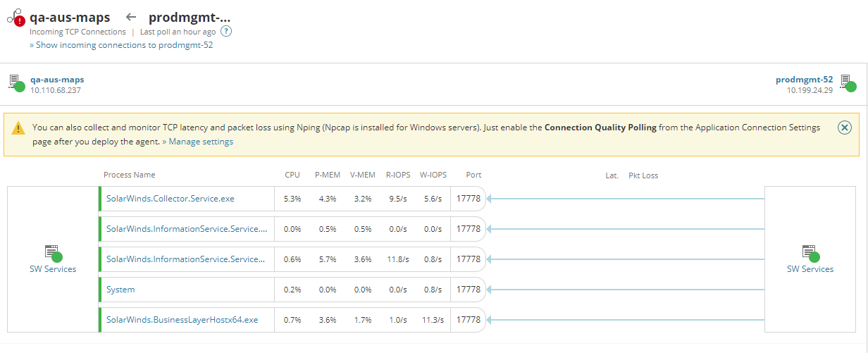Click the 11.8/s R-IOPS value

coord(398,259)
